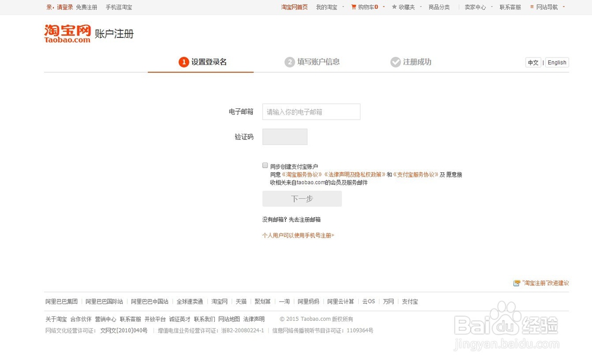
Task: Expand the 网站导航 dropdown arrow
Action: tap(564, 7)
